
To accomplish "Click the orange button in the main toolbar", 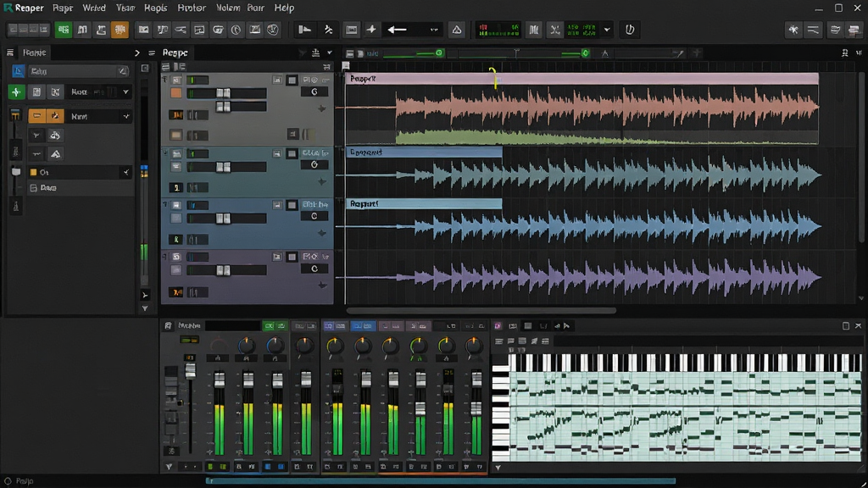I will click(120, 30).
